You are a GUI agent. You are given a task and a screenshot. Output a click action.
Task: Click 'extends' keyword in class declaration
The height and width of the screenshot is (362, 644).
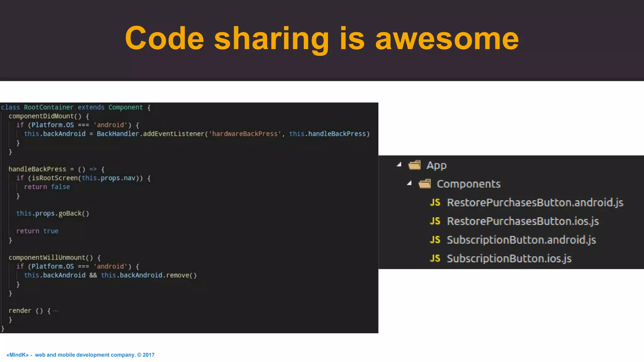(91, 107)
